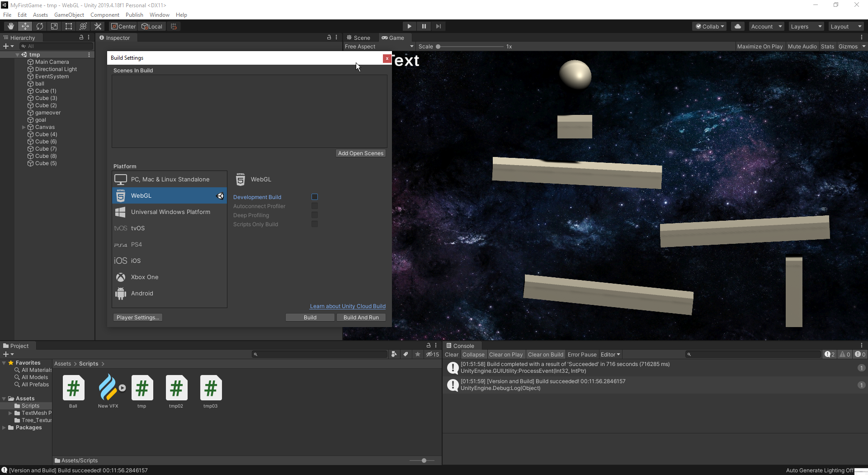Viewport: 868px width, 475px height.
Task: Open the Layers dropdown
Action: (x=806, y=26)
